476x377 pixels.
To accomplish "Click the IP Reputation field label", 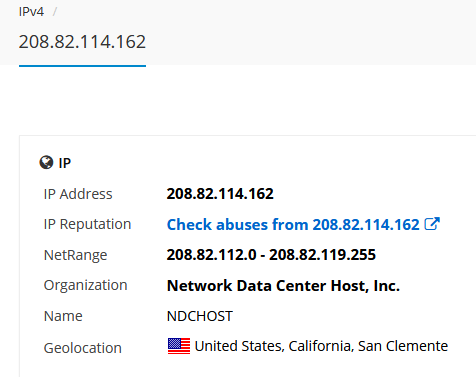I will 87,224.
